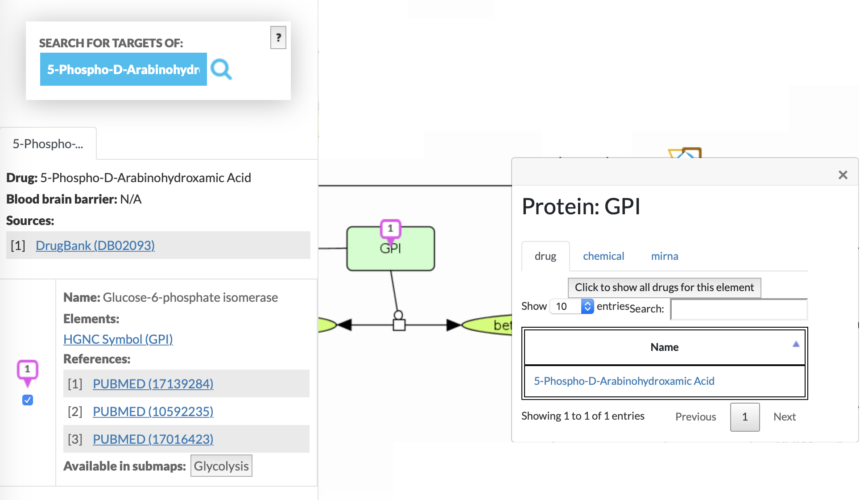
Task: Click the yellow-green 'bet' metabolite ellipse
Action: pos(488,325)
